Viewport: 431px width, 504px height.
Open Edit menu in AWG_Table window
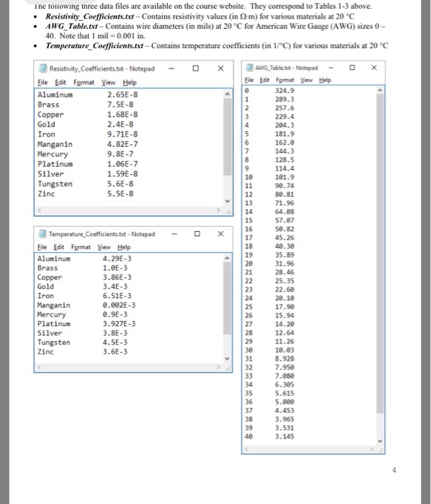point(265,80)
